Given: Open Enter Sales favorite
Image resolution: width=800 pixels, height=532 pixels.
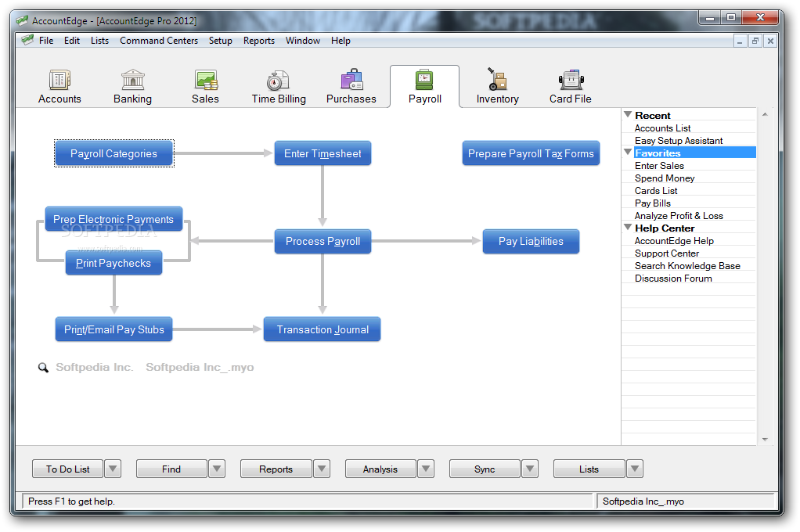Looking at the screenshot, I should [x=659, y=165].
